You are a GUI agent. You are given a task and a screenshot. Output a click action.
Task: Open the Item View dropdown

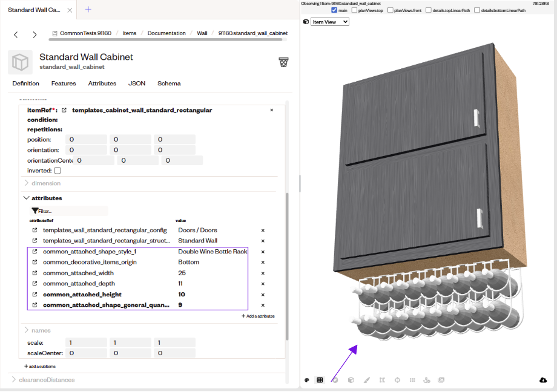(x=329, y=22)
